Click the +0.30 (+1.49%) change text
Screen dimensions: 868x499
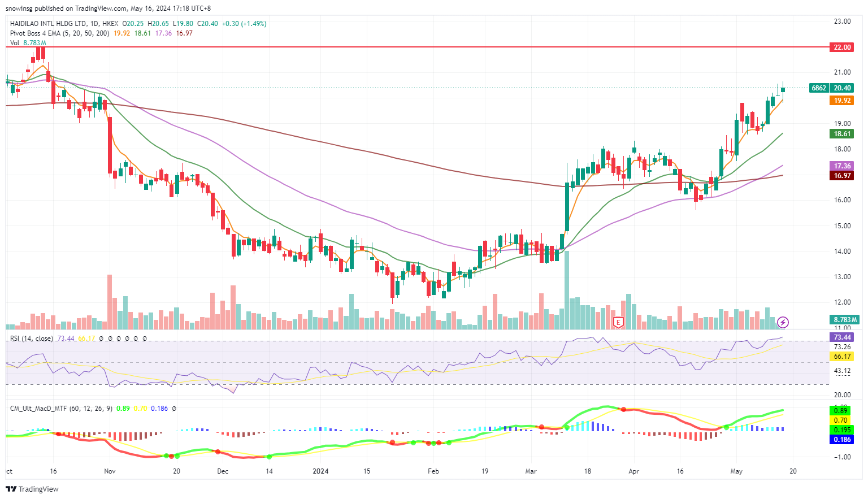pos(244,24)
